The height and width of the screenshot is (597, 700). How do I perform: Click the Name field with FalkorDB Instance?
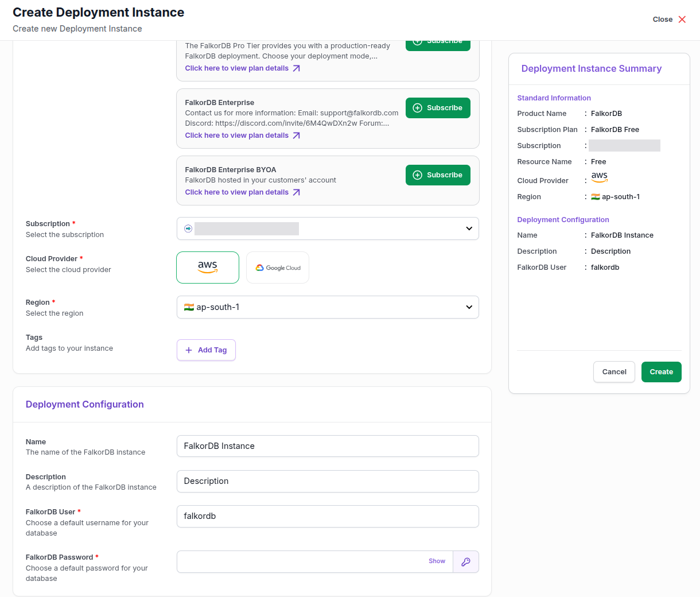(x=328, y=446)
